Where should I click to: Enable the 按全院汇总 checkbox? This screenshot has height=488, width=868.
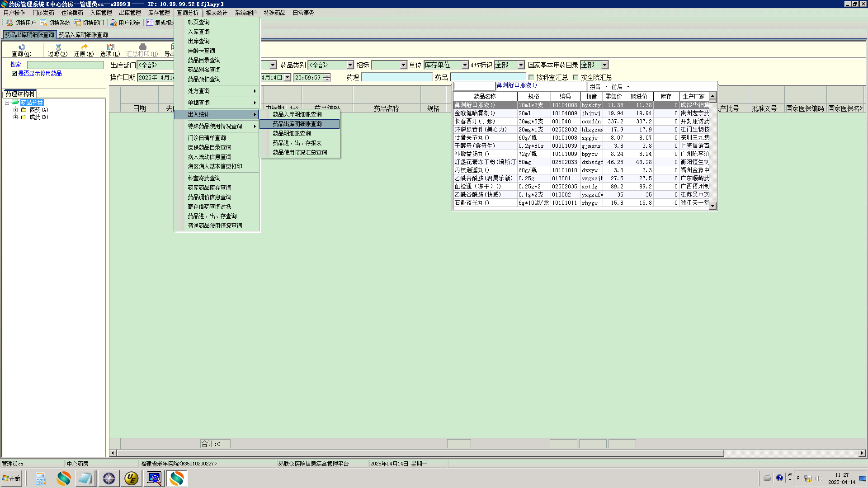(576, 77)
